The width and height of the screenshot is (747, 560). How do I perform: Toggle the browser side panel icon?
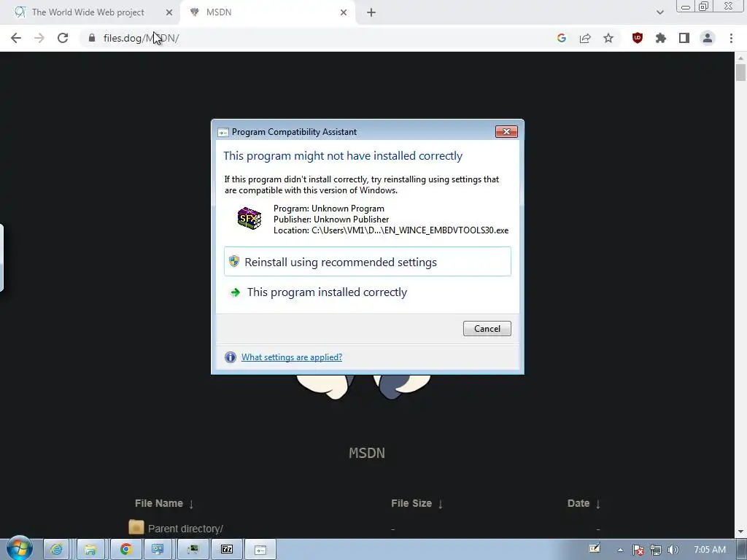[x=684, y=38]
